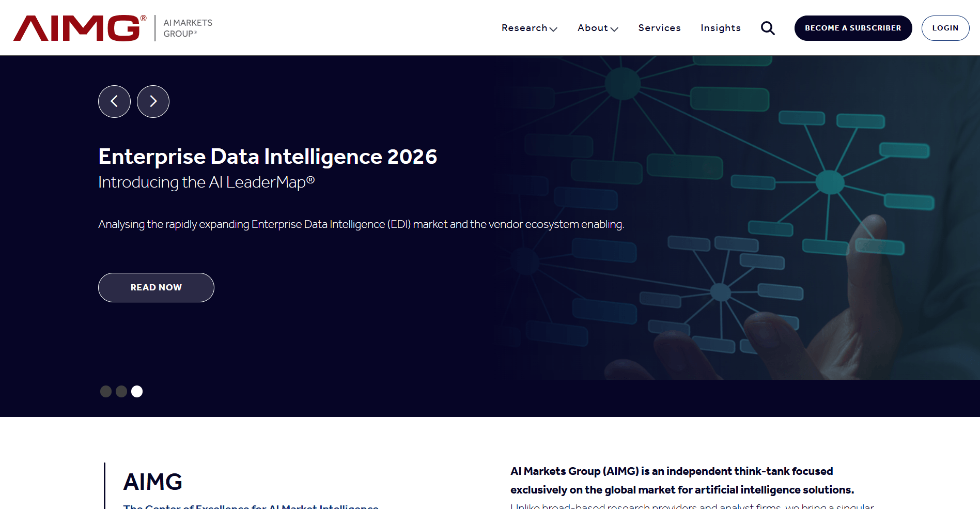The width and height of the screenshot is (980, 509).
Task: Click the Analysing the rapidly expanding description text
Action: pos(361,224)
